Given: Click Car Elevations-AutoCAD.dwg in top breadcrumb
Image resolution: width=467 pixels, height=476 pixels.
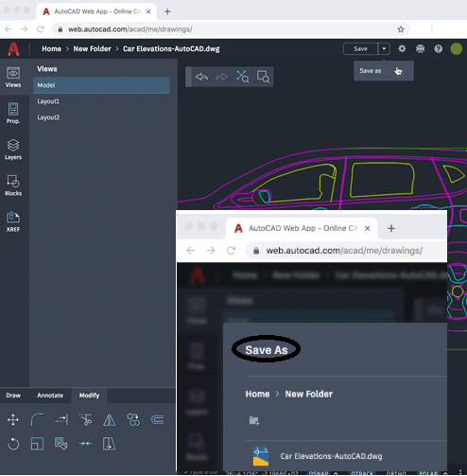Looking at the screenshot, I should coord(171,49).
